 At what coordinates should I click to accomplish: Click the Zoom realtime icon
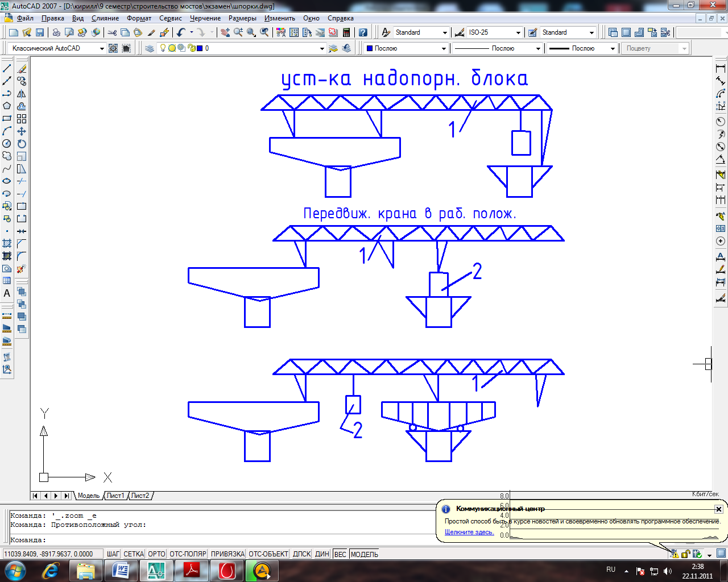click(238, 33)
